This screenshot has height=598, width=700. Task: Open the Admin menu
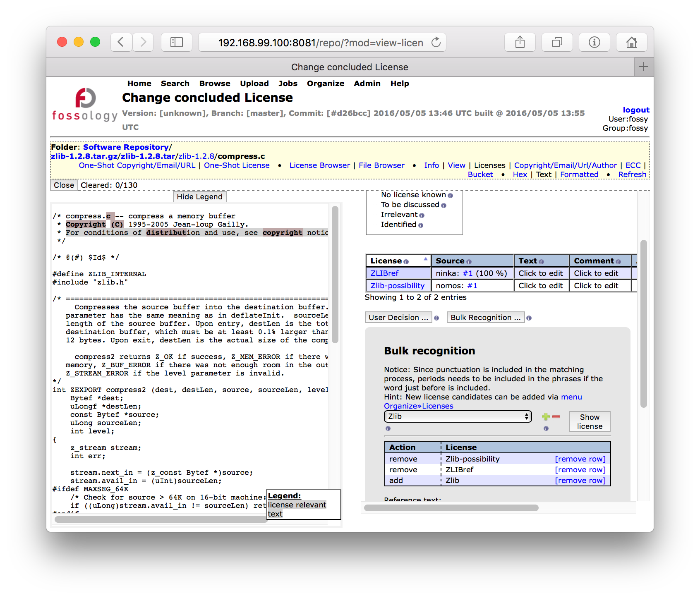pyautogui.click(x=367, y=84)
